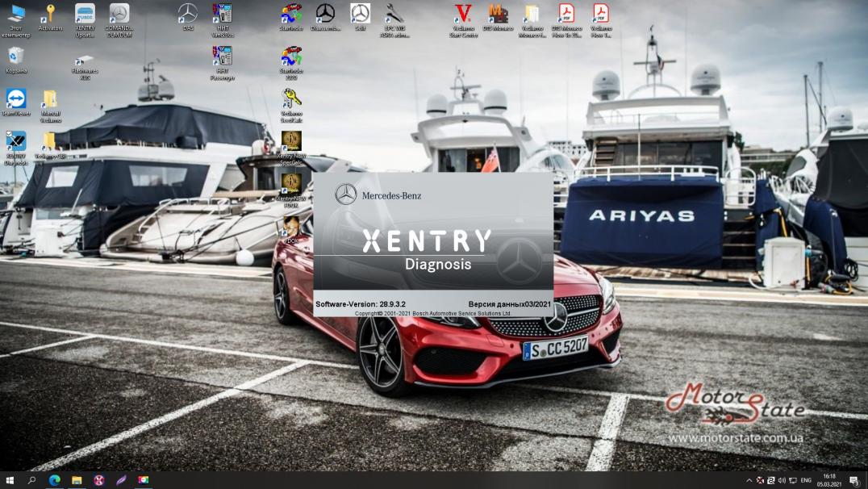Viewport: 868px width, 489px height.
Task: Open the ENG input language selector
Action: click(x=805, y=480)
